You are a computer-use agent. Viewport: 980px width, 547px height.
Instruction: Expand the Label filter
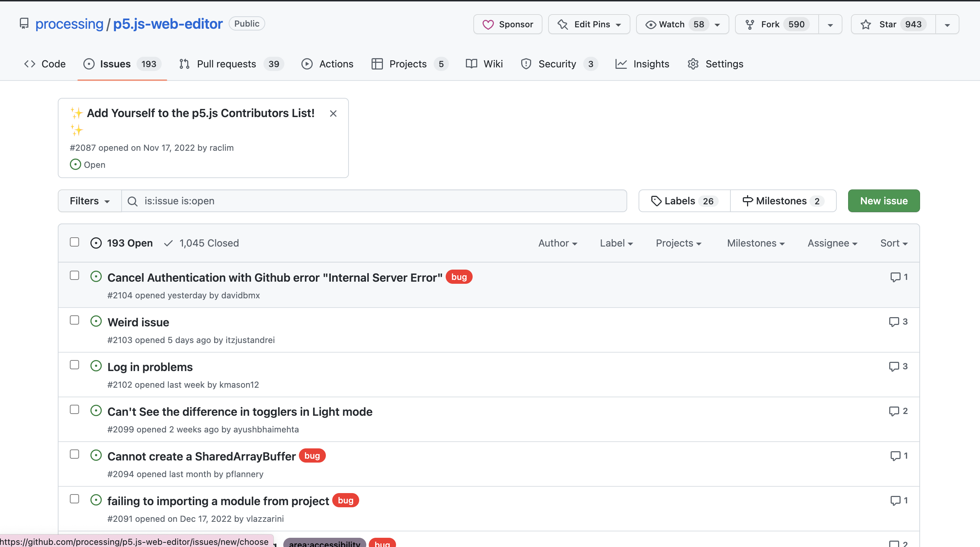tap(616, 243)
